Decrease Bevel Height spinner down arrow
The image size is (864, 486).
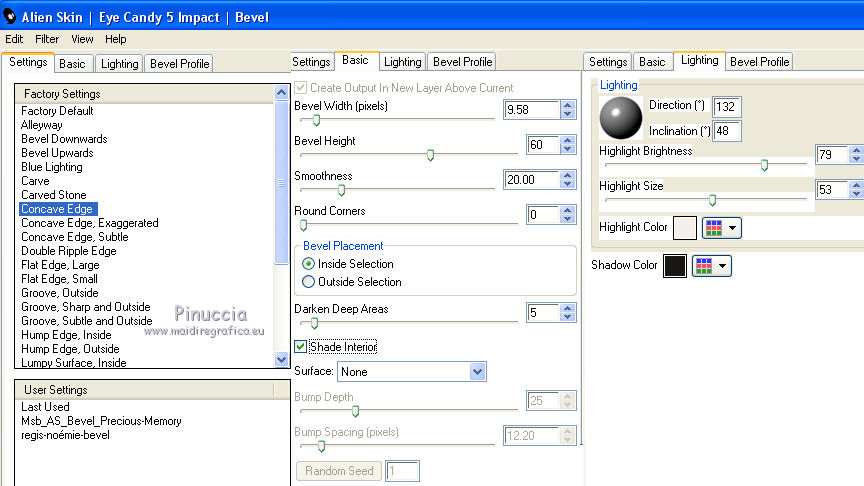568,149
